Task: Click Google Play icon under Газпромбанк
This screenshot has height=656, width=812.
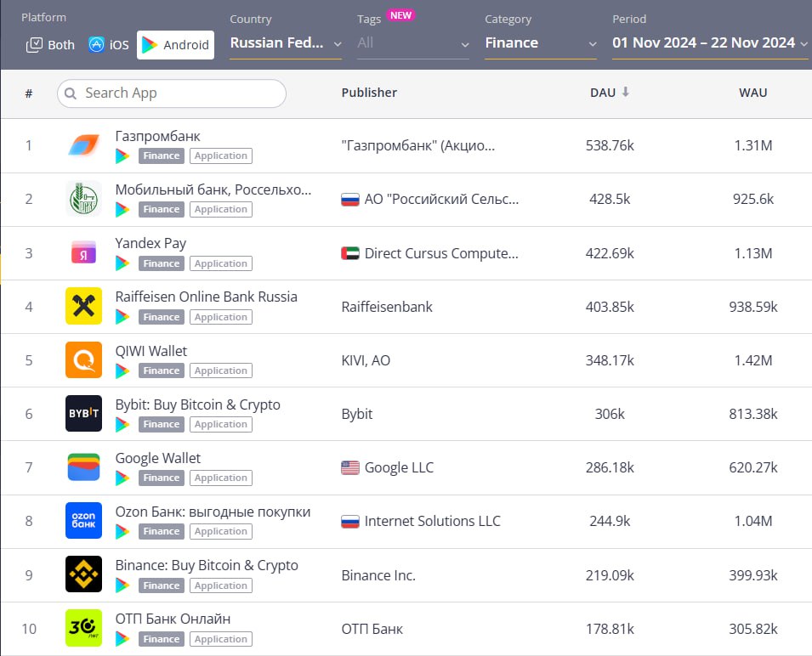Action: point(122,156)
